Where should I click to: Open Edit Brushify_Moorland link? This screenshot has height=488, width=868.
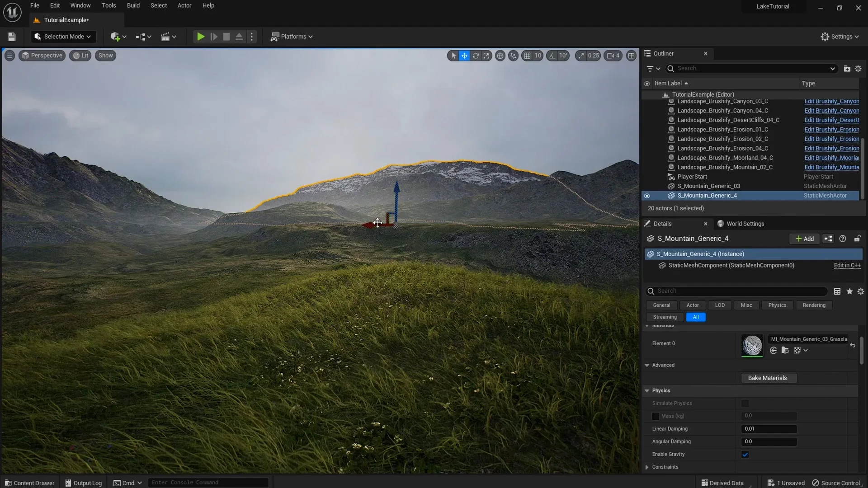click(x=831, y=158)
